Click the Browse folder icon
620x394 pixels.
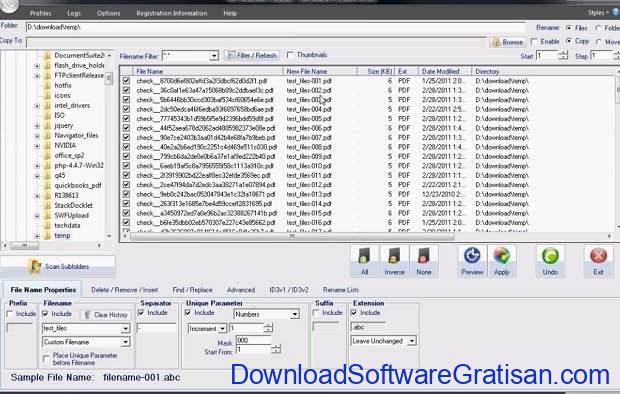[x=496, y=42]
